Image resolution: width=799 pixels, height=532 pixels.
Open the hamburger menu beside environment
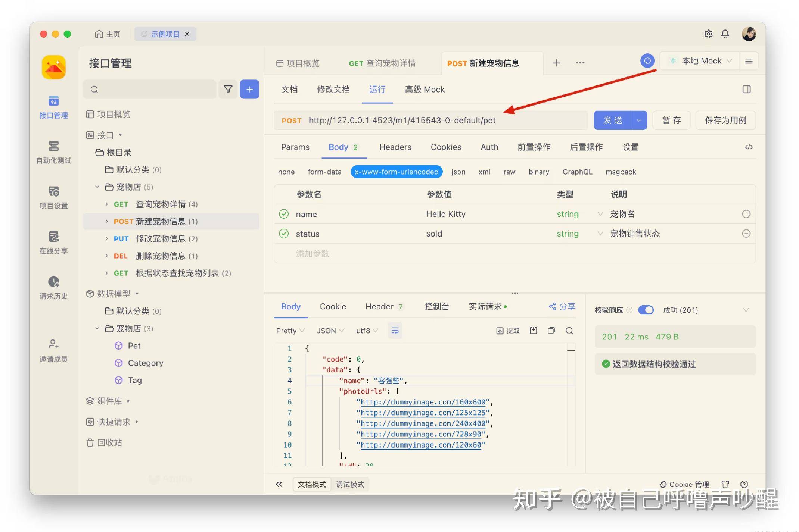pos(749,61)
